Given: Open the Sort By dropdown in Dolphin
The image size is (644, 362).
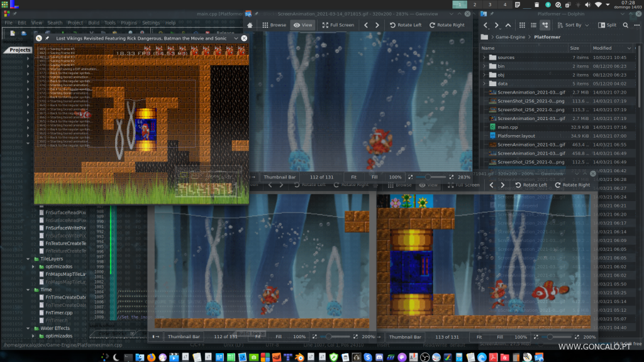Looking at the screenshot, I should (572, 25).
